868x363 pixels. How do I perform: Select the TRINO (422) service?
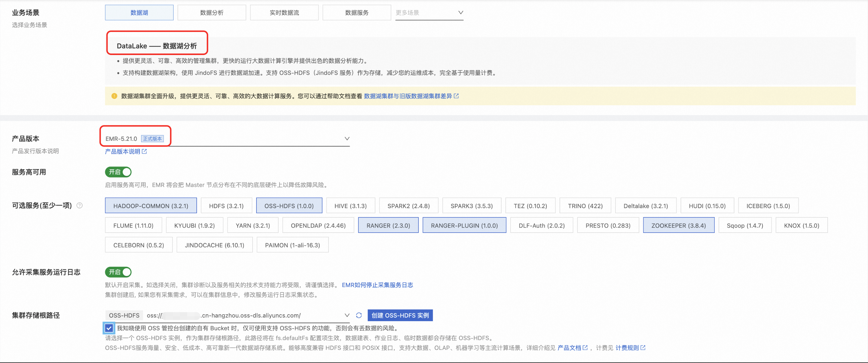[585, 206]
